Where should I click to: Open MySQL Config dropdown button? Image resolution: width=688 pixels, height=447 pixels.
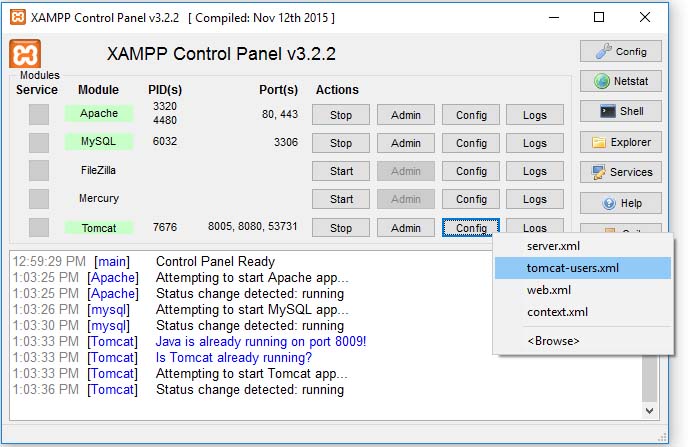pyautogui.click(x=471, y=143)
